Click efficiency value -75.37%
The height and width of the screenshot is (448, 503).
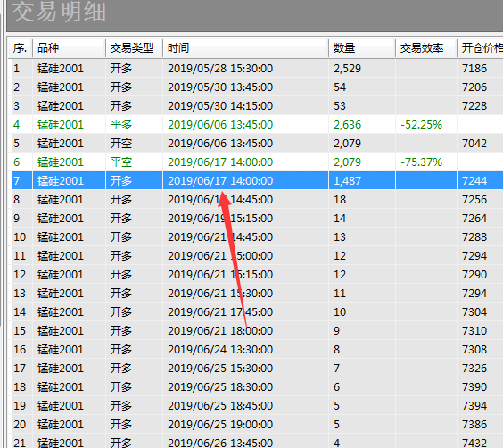click(422, 162)
